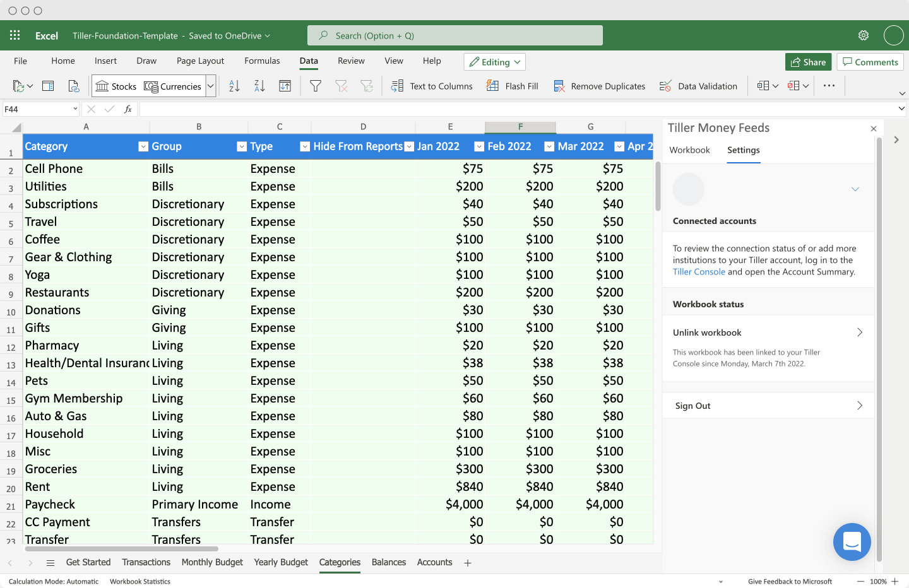Open the Insert ribbon tab
Viewport: 909px width, 588px height.
[105, 61]
